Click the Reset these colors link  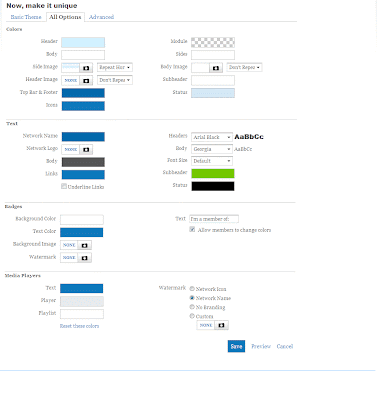point(79,326)
